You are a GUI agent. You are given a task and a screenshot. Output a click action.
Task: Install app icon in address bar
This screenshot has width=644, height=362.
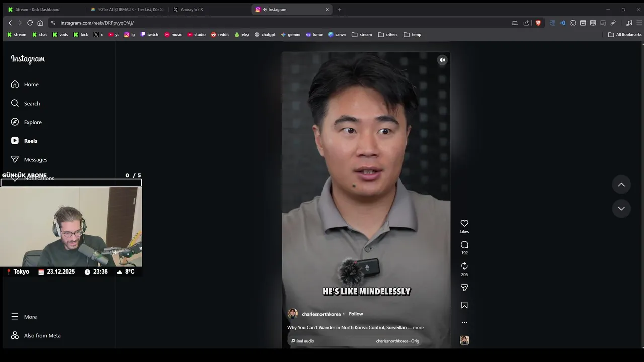click(515, 23)
